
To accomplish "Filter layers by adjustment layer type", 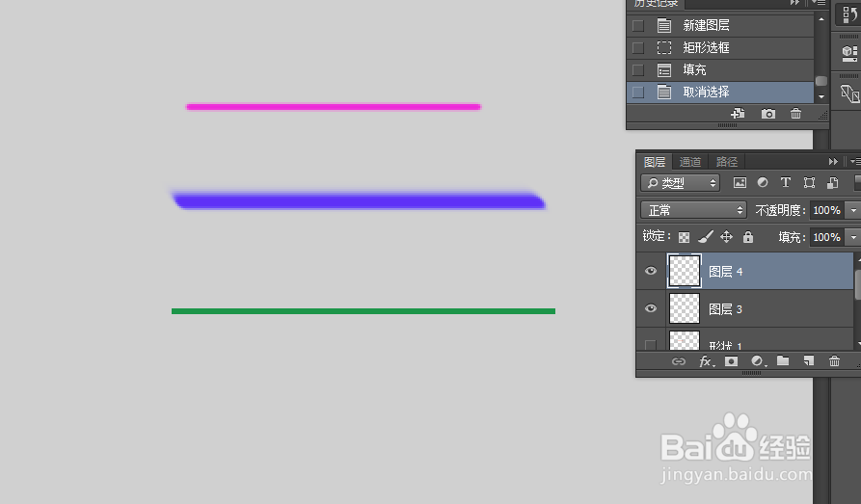I will 763,182.
